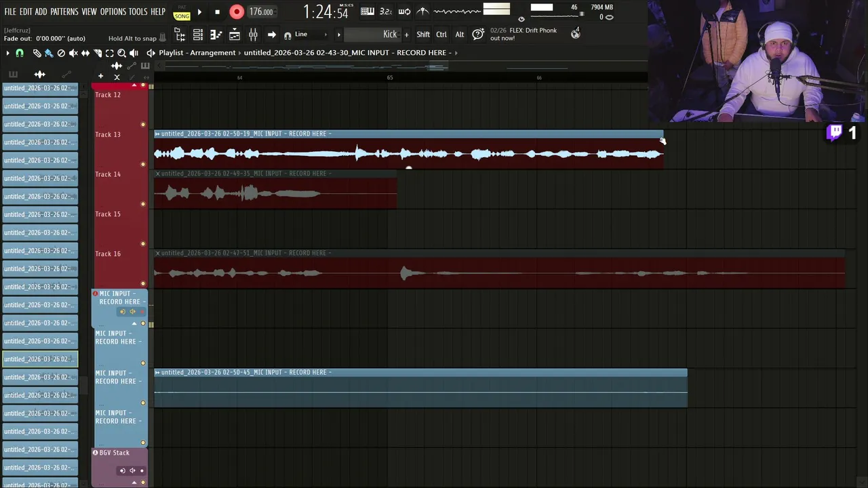
Task: Open the clip 02-50-19 menu arrow
Action: pyautogui.click(x=157, y=134)
